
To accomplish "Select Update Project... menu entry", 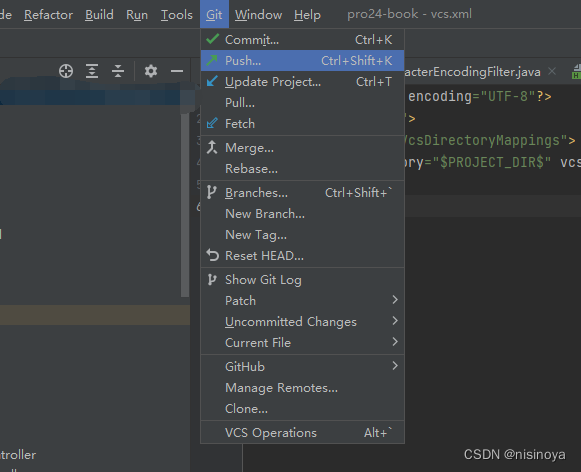I will 302,82.
